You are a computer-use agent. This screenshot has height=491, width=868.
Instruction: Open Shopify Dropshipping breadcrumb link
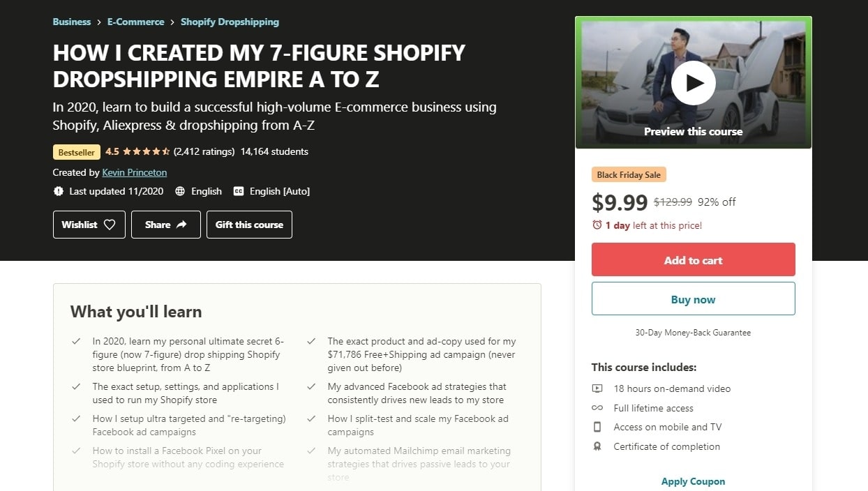point(230,22)
